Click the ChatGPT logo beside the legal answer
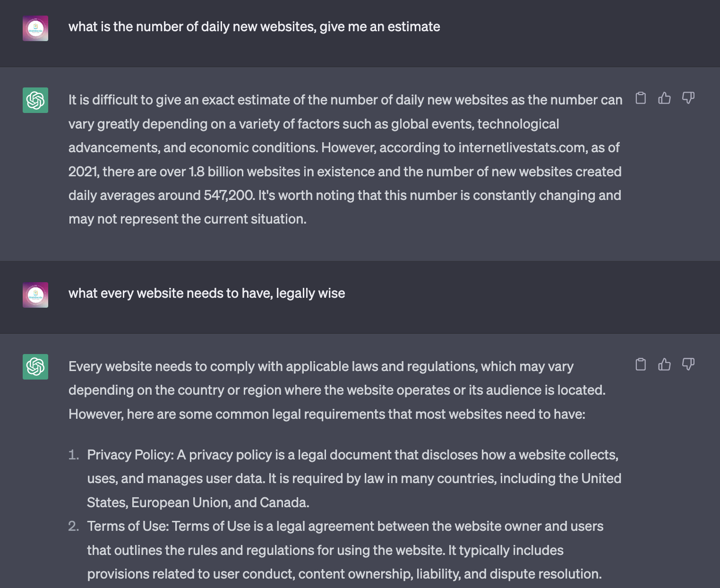The width and height of the screenshot is (720, 588). coord(35,367)
